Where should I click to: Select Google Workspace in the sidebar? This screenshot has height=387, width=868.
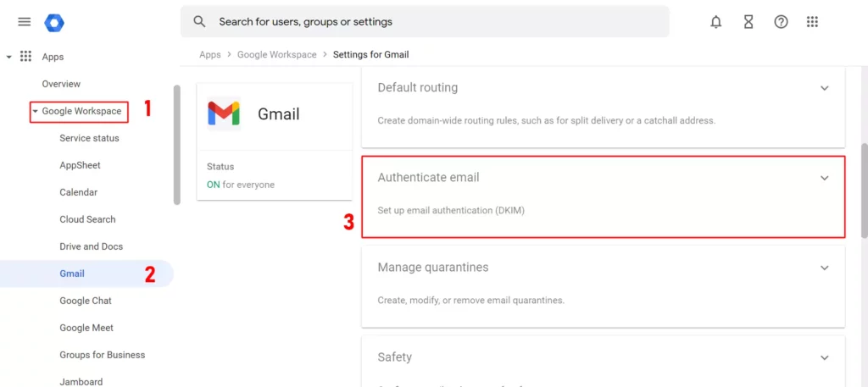[81, 111]
